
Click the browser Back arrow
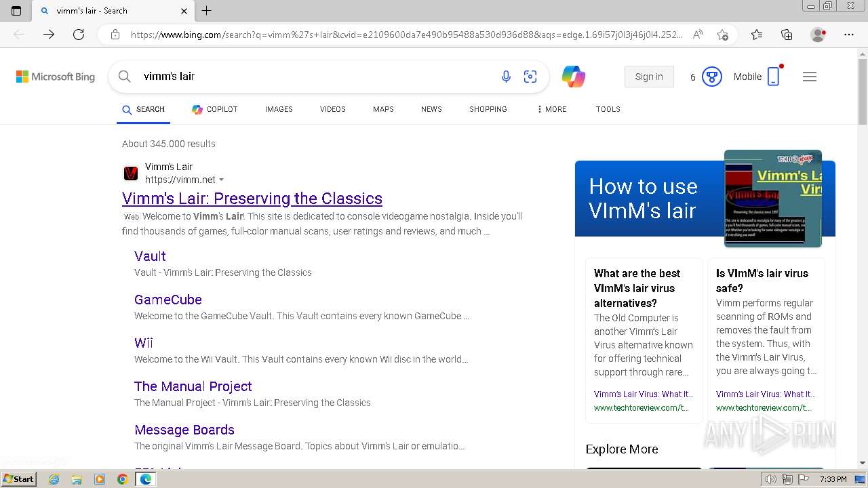pos(19,35)
